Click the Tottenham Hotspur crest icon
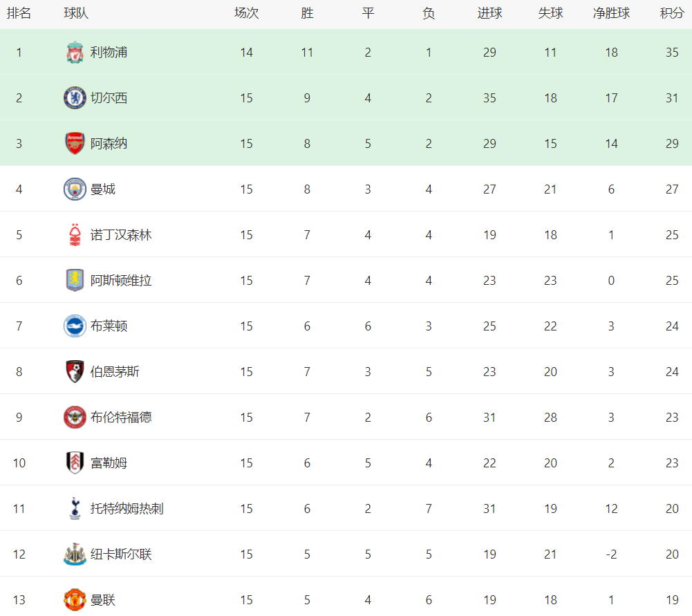The image size is (692, 616). [x=75, y=508]
